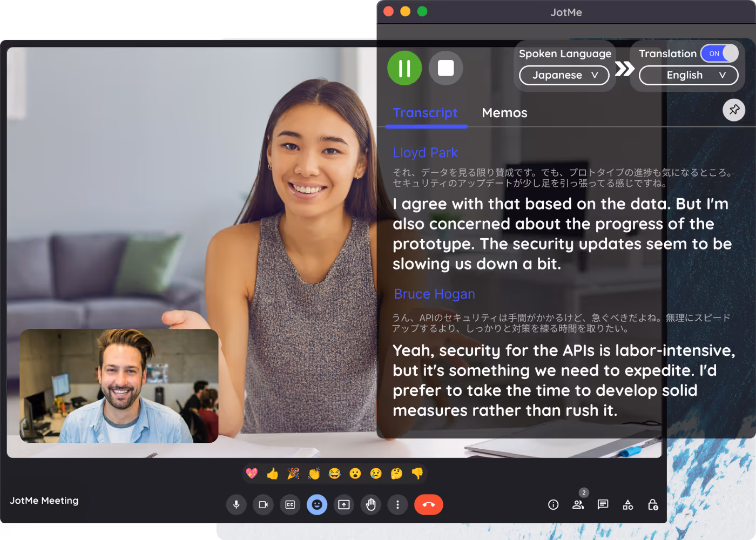Turn off the Translation toggle
756x540 pixels.
(x=719, y=53)
